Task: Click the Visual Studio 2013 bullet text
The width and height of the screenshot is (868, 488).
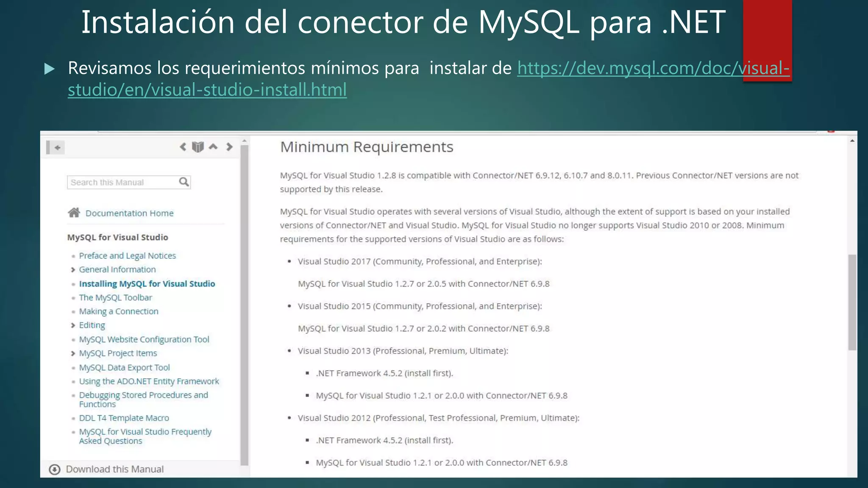Action: 403,351
